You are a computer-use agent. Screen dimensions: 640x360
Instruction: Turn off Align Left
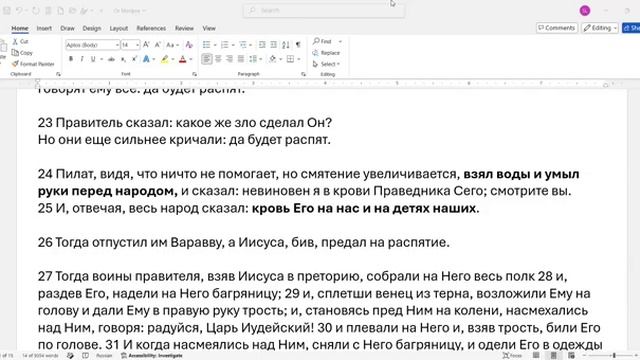point(207,59)
